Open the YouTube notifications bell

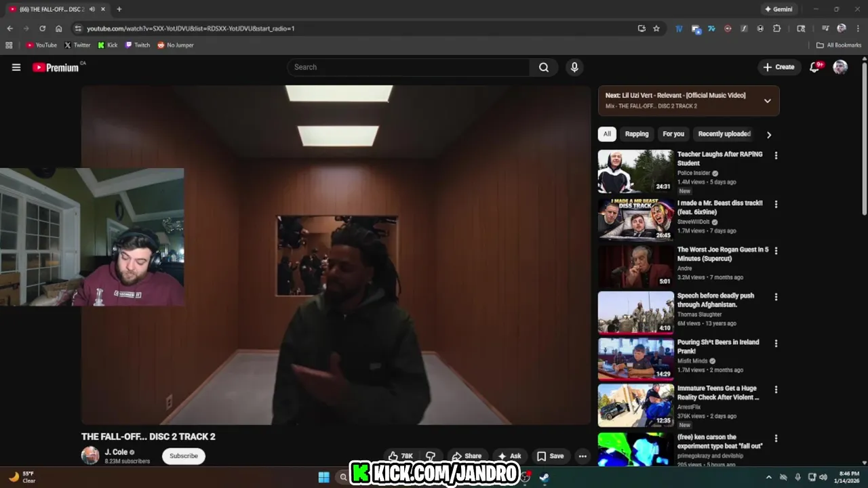pyautogui.click(x=815, y=67)
